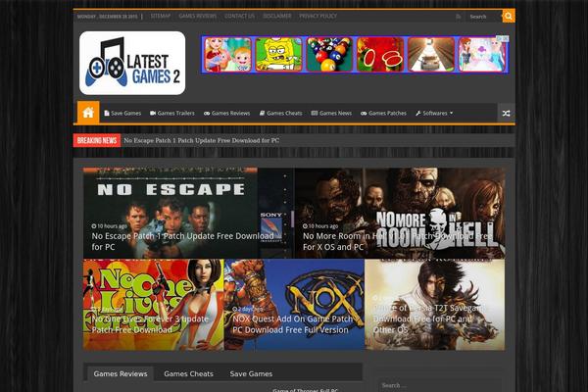Screen dimensions: 588x392
Task: Click the Breaking News red label
Action: pos(97,140)
